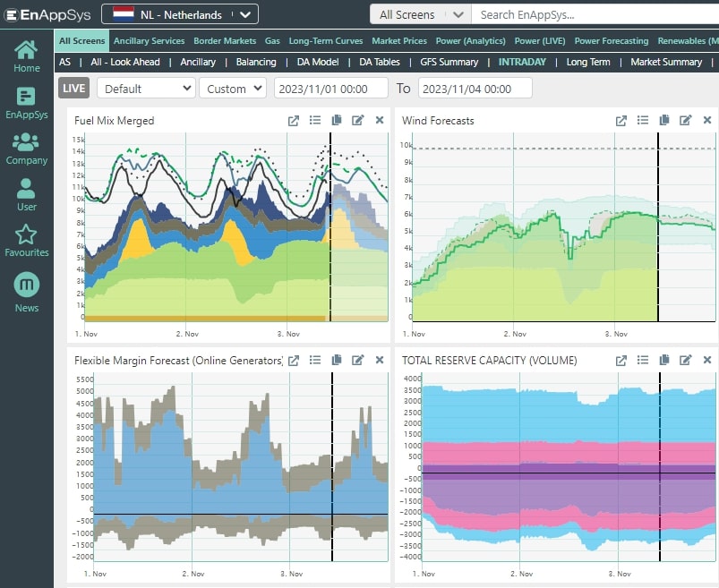This screenshot has height=588, width=719.
Task: Open the Default preset dropdown
Action: click(146, 88)
